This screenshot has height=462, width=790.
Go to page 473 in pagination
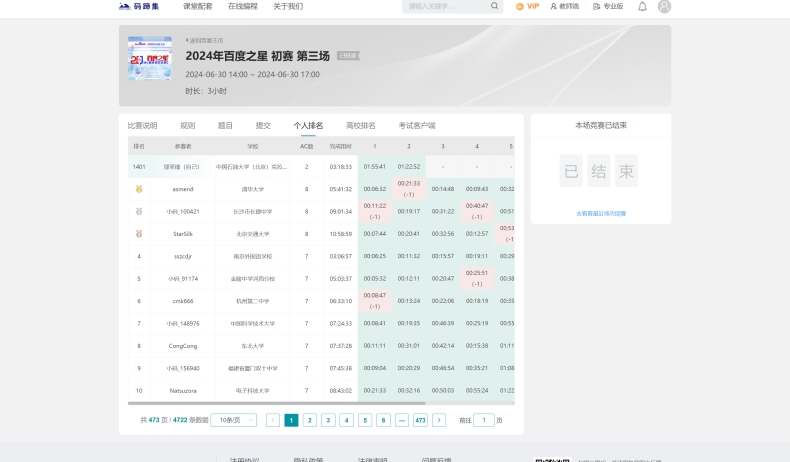click(420, 420)
